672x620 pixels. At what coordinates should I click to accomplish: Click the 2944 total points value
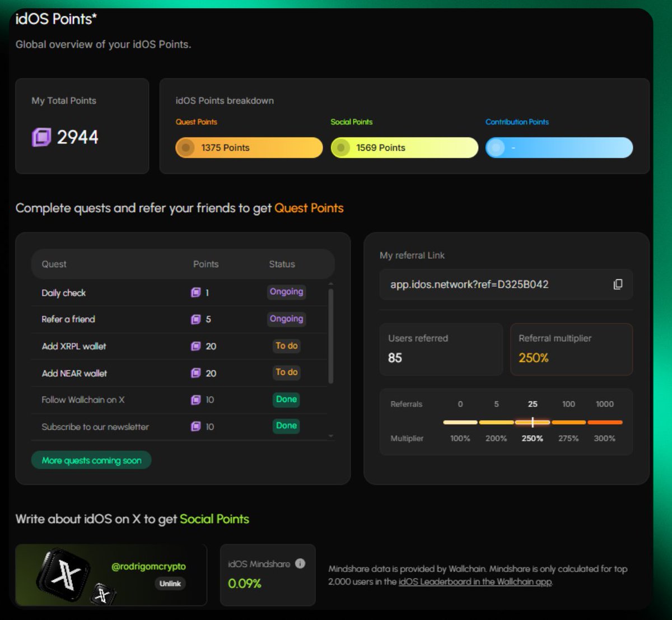[77, 137]
